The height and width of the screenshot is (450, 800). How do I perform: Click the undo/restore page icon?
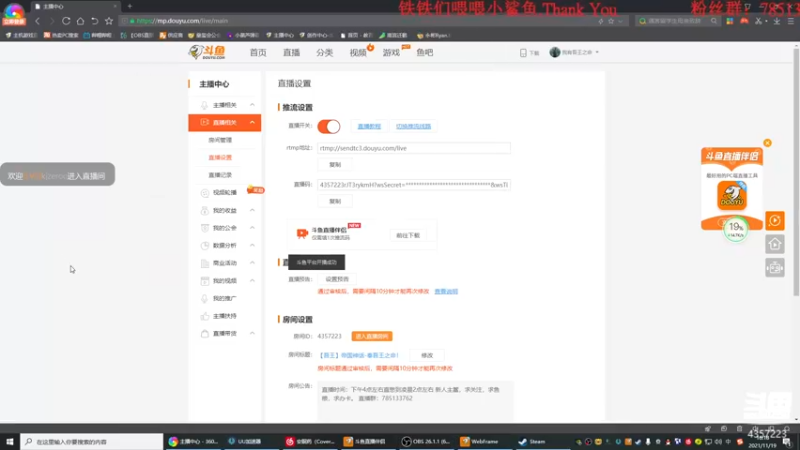click(94, 21)
